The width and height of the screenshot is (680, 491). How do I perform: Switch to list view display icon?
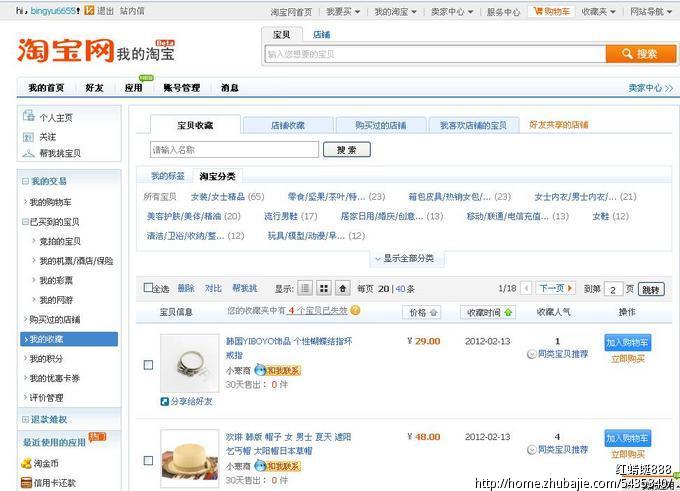point(305,288)
